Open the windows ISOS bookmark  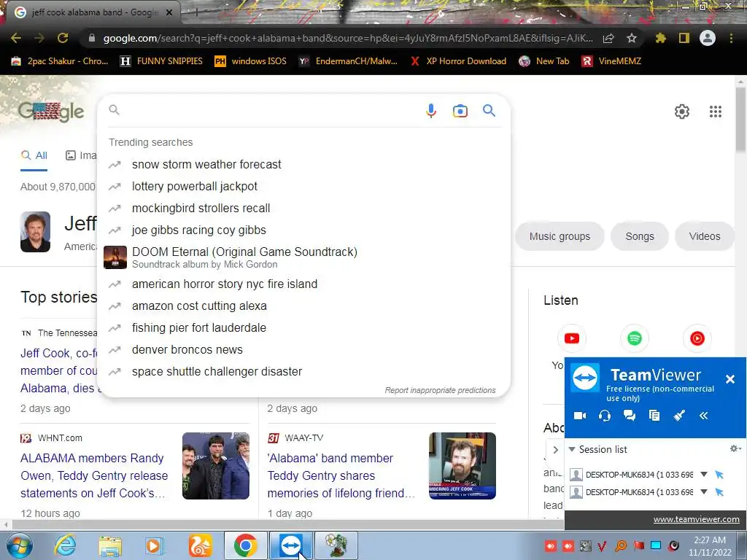click(x=251, y=61)
